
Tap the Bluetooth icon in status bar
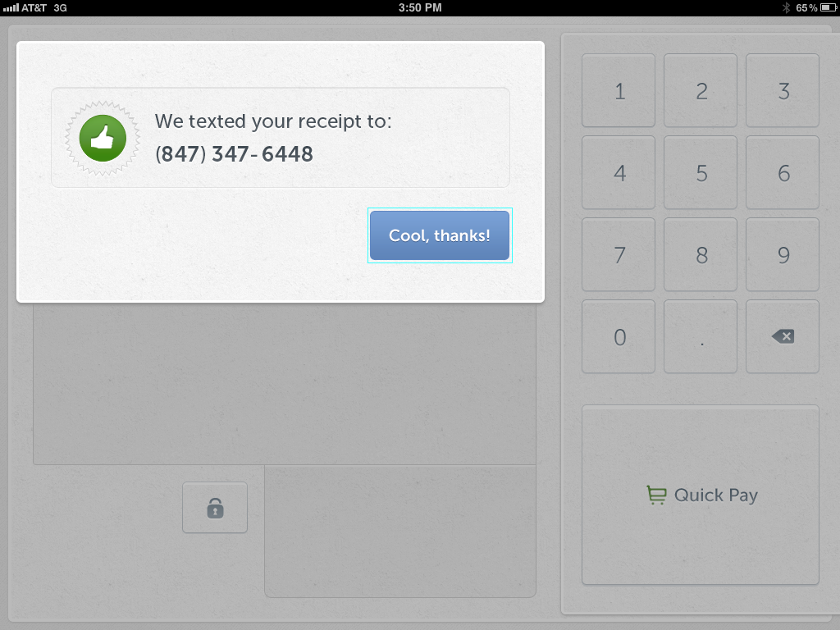point(786,7)
